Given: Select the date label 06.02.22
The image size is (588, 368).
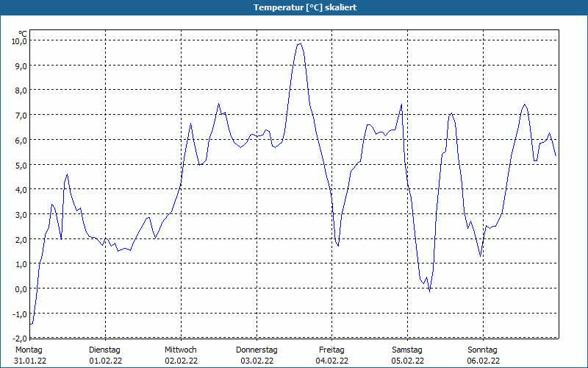Looking at the screenshot, I should (484, 361).
